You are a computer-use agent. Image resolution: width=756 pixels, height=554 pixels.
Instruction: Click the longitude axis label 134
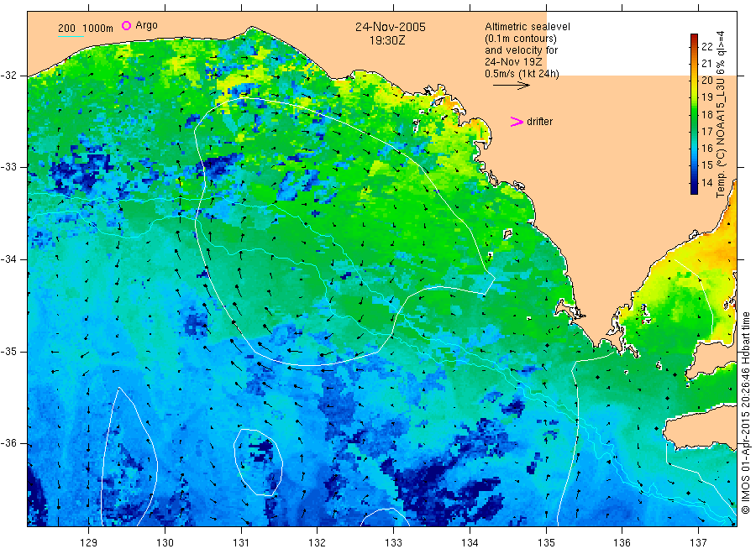click(x=470, y=543)
